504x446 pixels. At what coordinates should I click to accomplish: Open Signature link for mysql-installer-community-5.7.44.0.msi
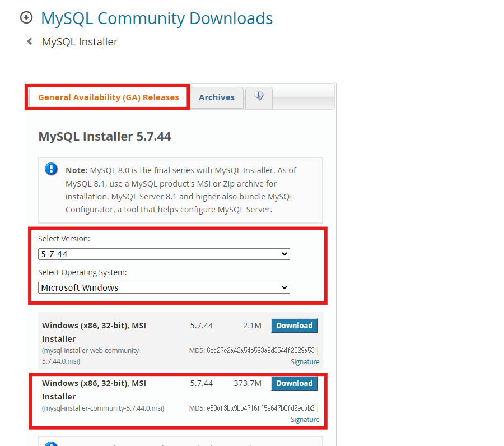pos(305,419)
